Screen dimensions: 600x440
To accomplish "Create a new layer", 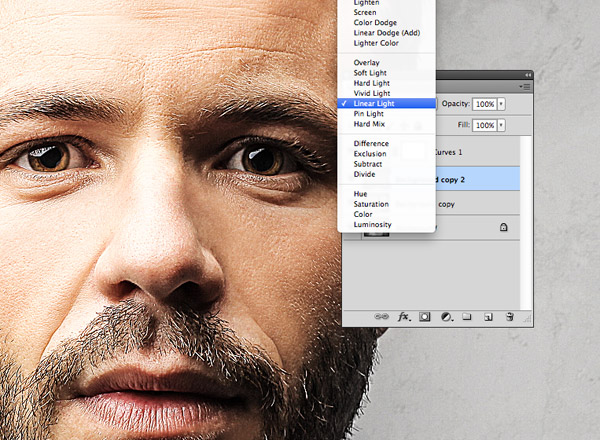I will [488, 317].
